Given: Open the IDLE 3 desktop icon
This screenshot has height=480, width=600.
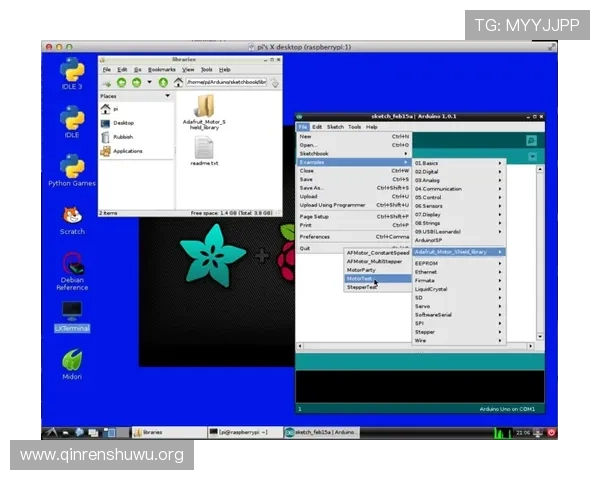Looking at the screenshot, I should (71, 71).
